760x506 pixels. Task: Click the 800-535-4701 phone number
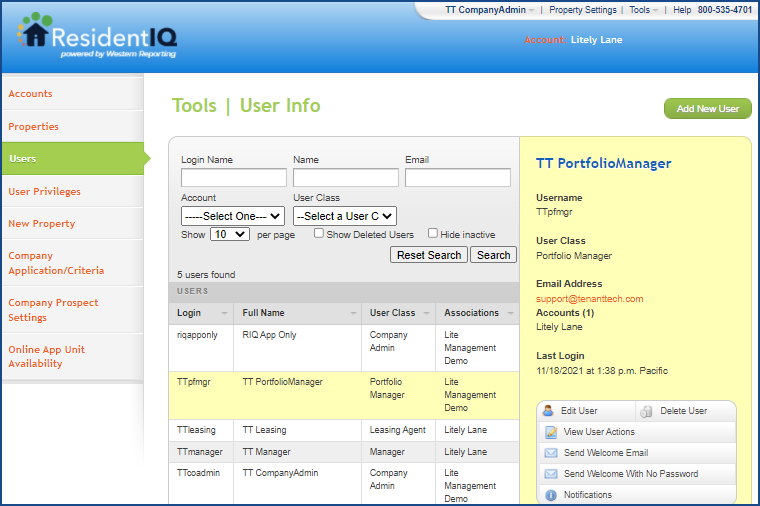(x=725, y=10)
